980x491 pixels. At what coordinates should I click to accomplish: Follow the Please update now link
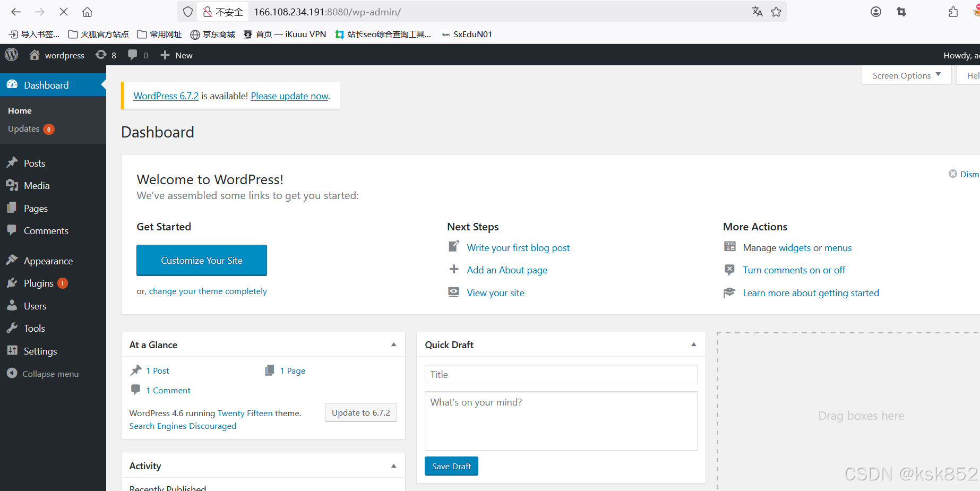point(290,96)
